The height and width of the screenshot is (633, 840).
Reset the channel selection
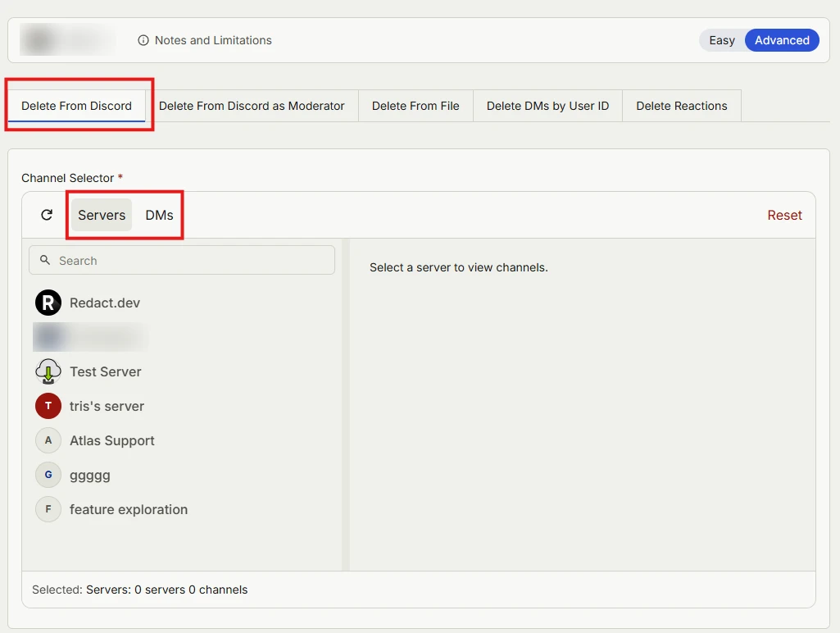point(784,215)
